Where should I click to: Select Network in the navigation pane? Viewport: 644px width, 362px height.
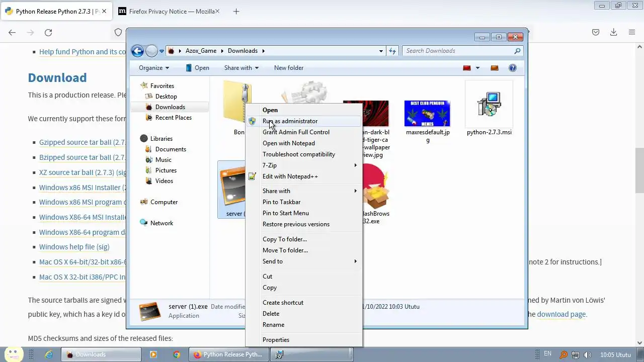tap(162, 223)
